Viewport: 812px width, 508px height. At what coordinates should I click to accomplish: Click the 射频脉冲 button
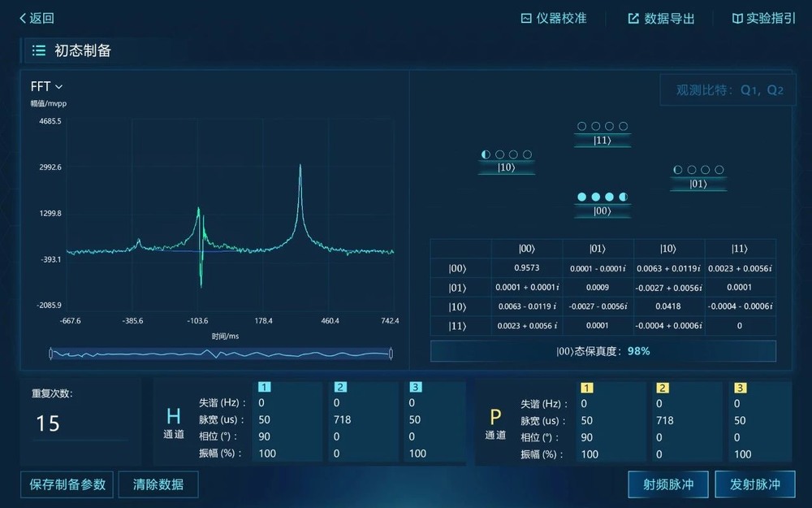[x=668, y=484]
